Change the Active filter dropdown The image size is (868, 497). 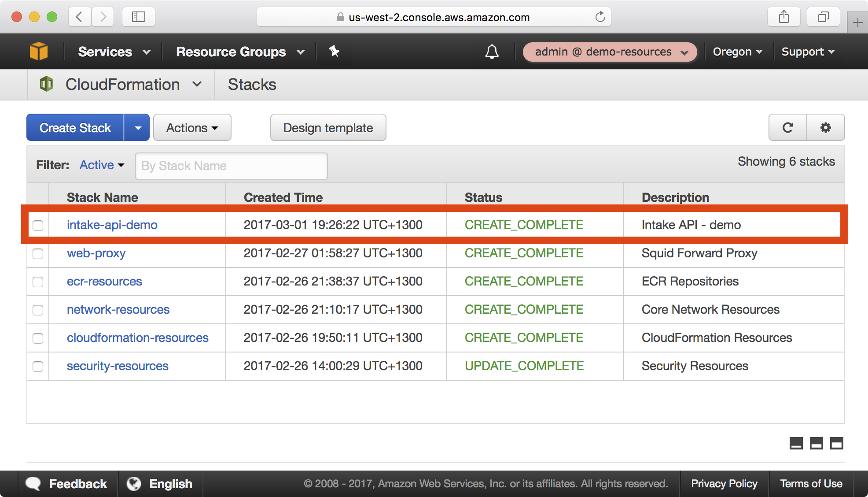point(102,165)
